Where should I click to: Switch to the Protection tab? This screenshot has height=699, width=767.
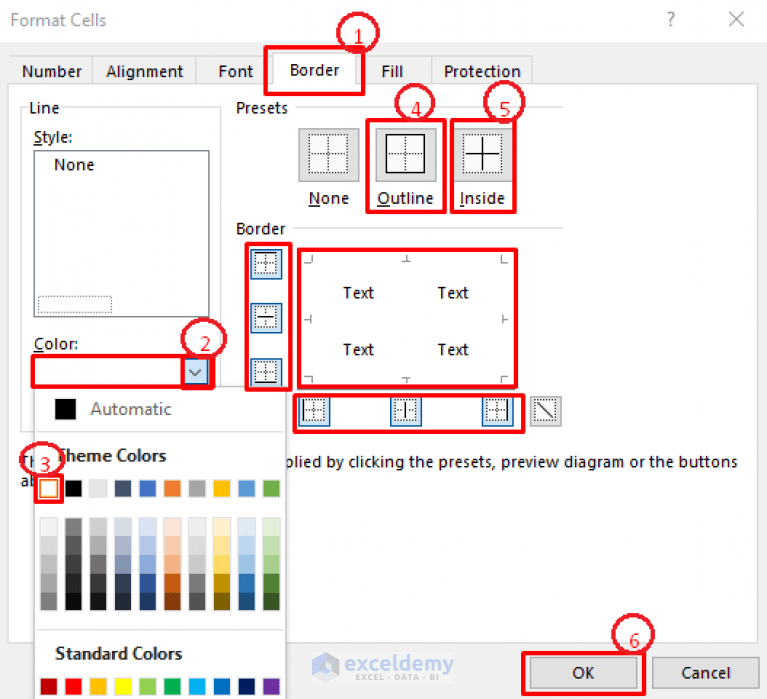482,71
